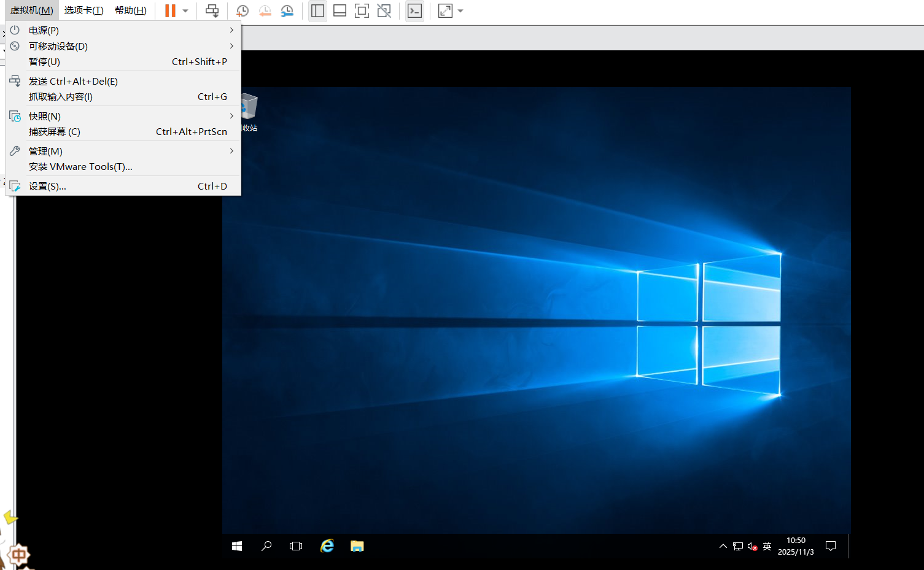Show hidden tray icons with the caret
The image size is (924, 570).
(723, 546)
